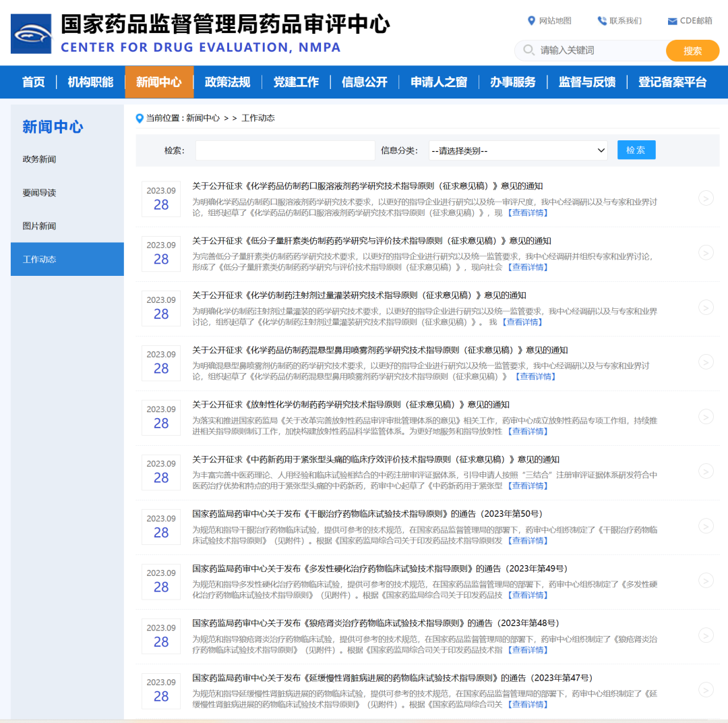This screenshot has width=728, height=723.
Task: Open the 登记备案平台 nav menu
Action: (x=672, y=82)
